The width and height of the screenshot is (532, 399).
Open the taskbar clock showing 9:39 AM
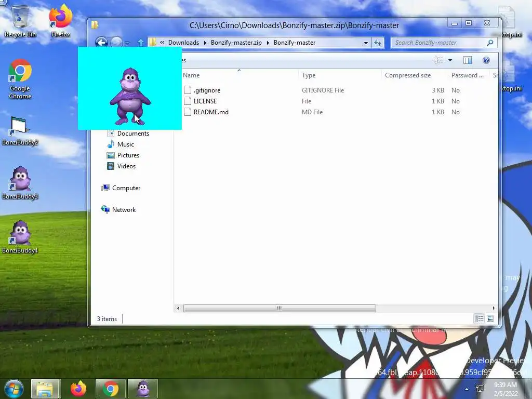pyautogui.click(x=506, y=389)
